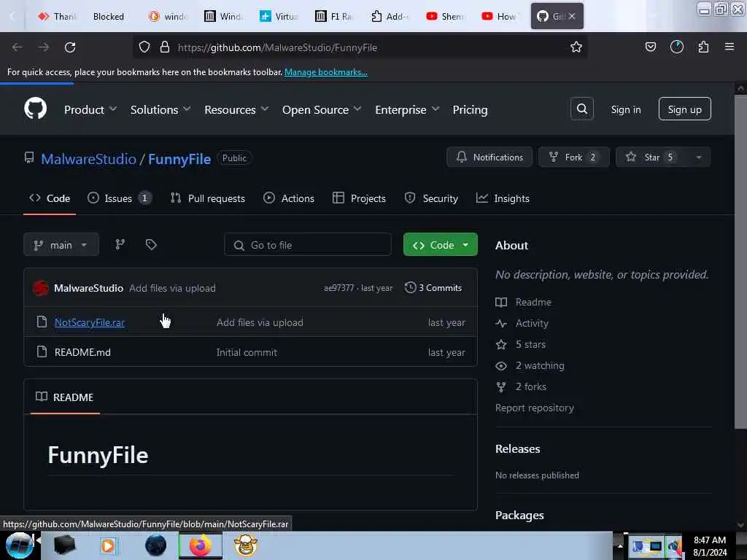Click the Notifications button
Viewport: 747px width, 560px height.
pyautogui.click(x=489, y=157)
